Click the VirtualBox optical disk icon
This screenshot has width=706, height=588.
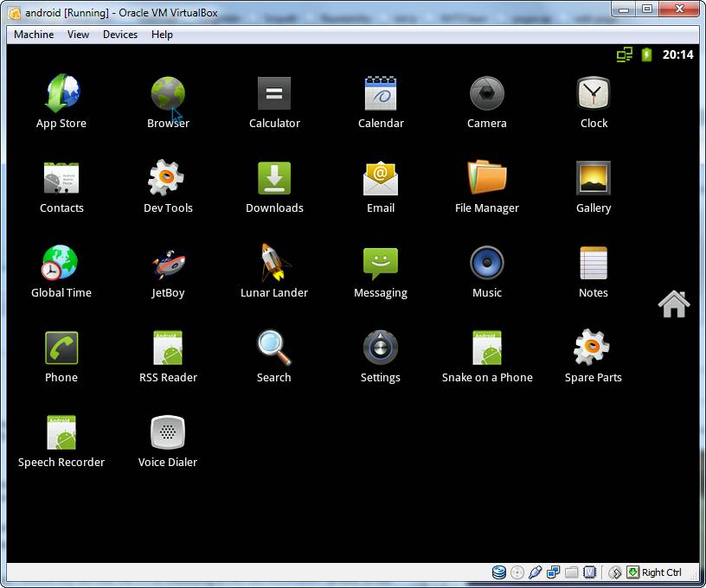click(517, 572)
